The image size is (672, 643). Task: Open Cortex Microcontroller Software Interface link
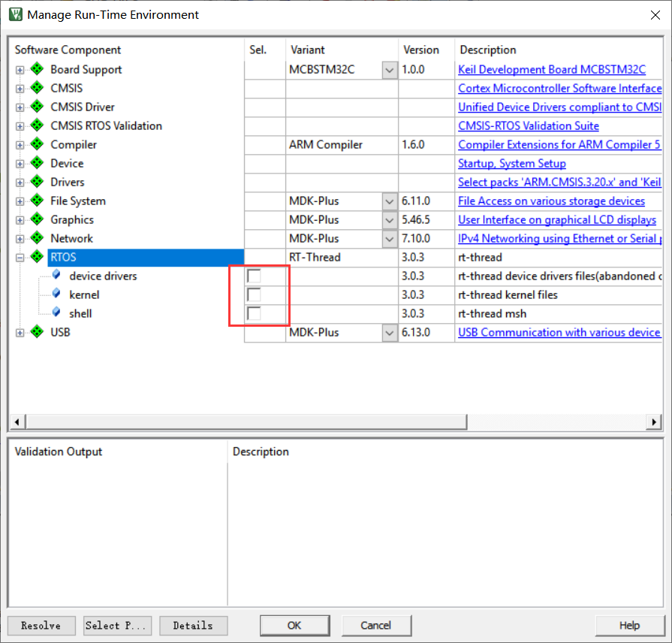[559, 89]
